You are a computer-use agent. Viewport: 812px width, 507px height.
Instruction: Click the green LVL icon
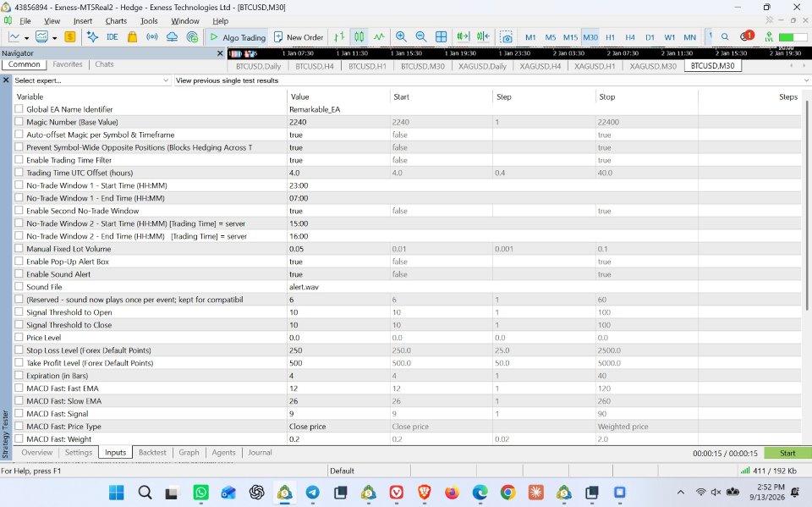tap(769, 36)
